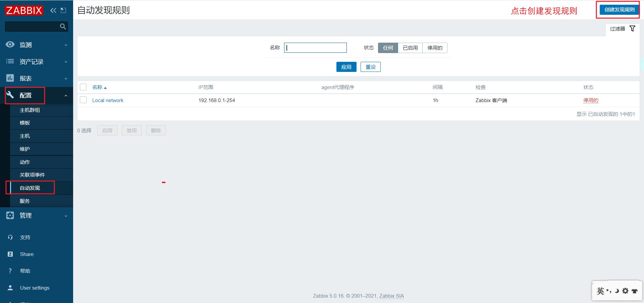Select the 任何 status filter option

[x=388, y=48]
